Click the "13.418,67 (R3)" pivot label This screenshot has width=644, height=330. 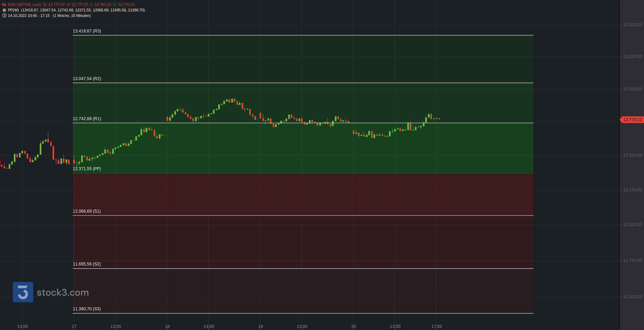[87, 31]
